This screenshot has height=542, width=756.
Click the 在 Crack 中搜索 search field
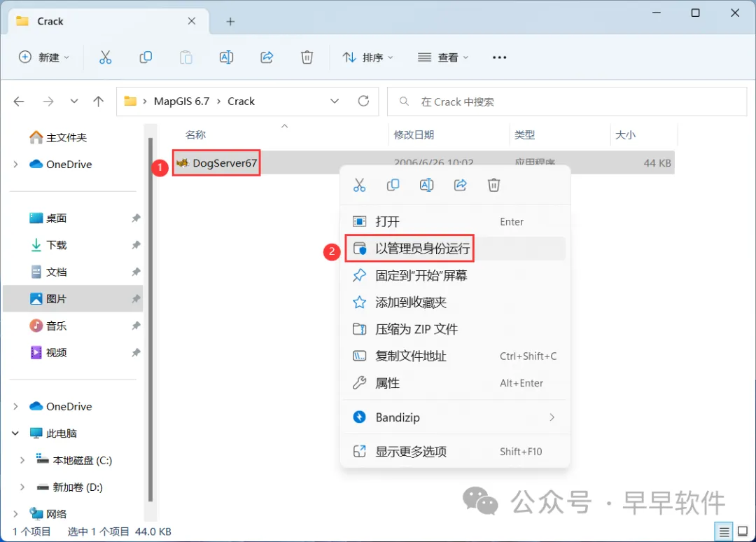point(567,102)
